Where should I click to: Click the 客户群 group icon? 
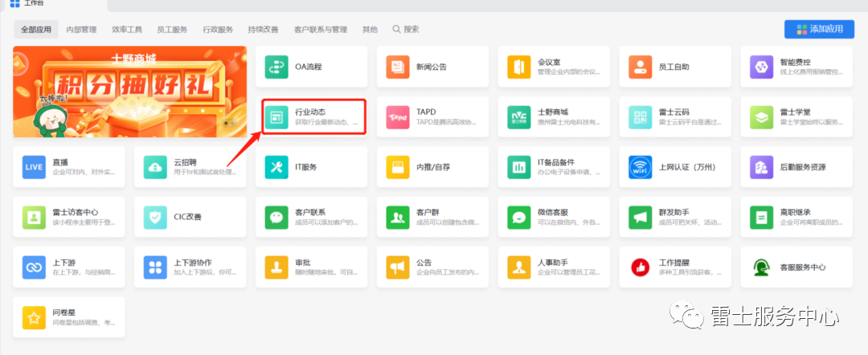(x=396, y=218)
